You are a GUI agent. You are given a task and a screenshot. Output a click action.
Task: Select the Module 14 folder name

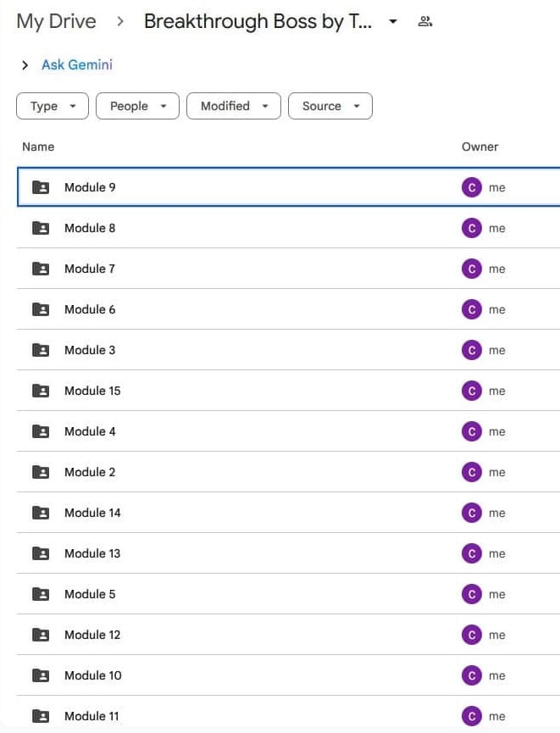pos(92,513)
